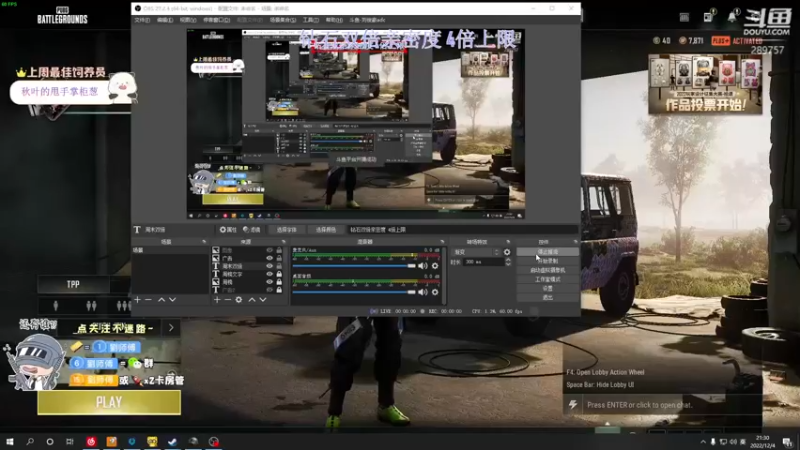Remove selected scene with minus icon
Image resolution: width=800 pixels, height=450 pixels.
click(148, 299)
